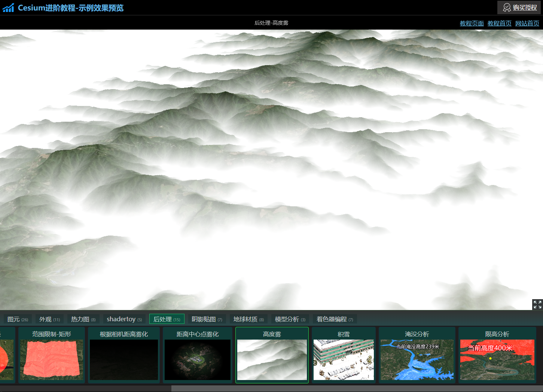Click the 购买授权 badge icon
This screenshot has height=392, width=543.
pos(507,7)
